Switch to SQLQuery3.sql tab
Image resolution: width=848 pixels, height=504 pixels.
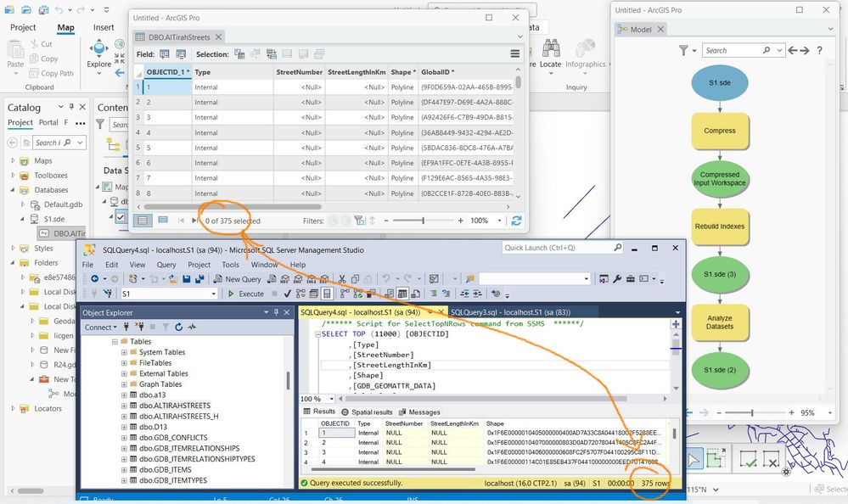(x=510, y=312)
